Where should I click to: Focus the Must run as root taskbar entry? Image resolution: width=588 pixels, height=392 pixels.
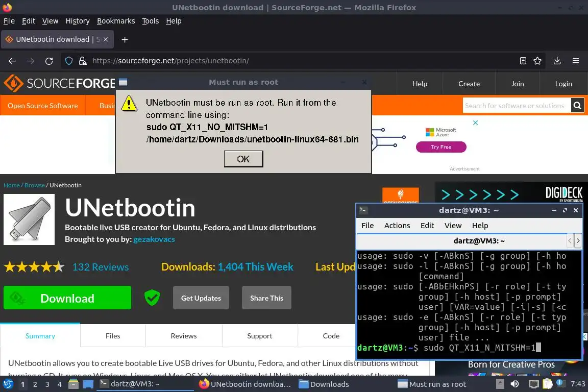(x=432, y=384)
